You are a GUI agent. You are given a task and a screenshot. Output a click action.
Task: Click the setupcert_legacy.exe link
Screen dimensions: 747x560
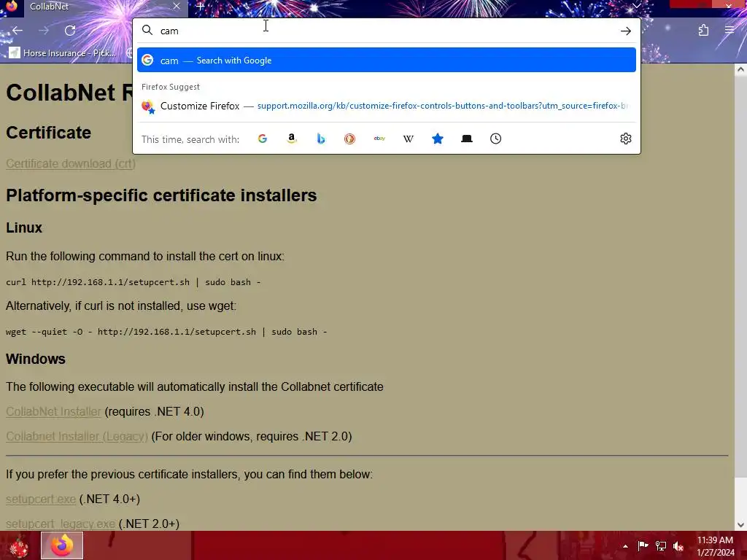[x=61, y=524]
